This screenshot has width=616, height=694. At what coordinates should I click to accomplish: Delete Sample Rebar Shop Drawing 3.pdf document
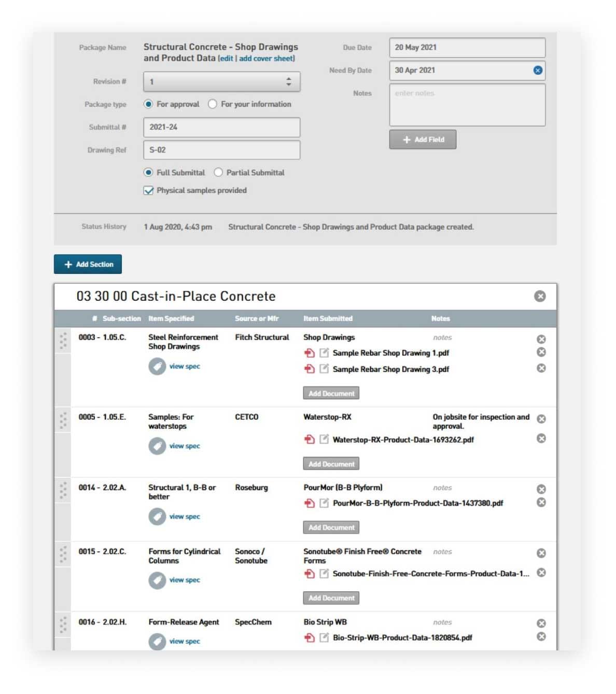541,368
